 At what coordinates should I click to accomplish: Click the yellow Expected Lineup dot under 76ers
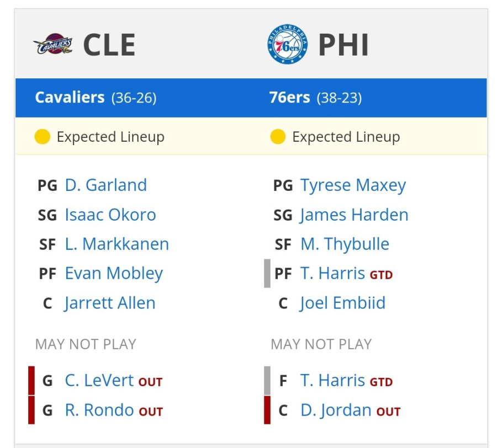(x=278, y=137)
